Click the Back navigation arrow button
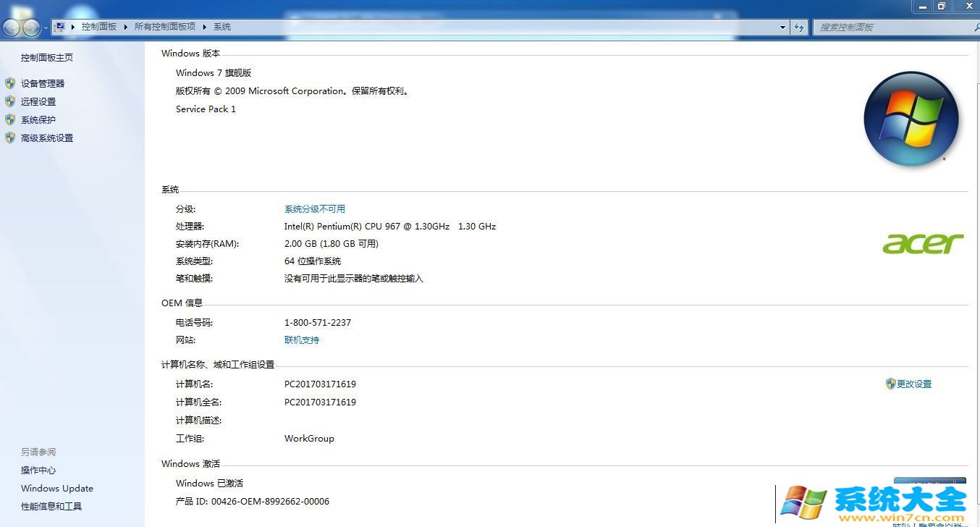The height and width of the screenshot is (527, 980). coord(12,28)
